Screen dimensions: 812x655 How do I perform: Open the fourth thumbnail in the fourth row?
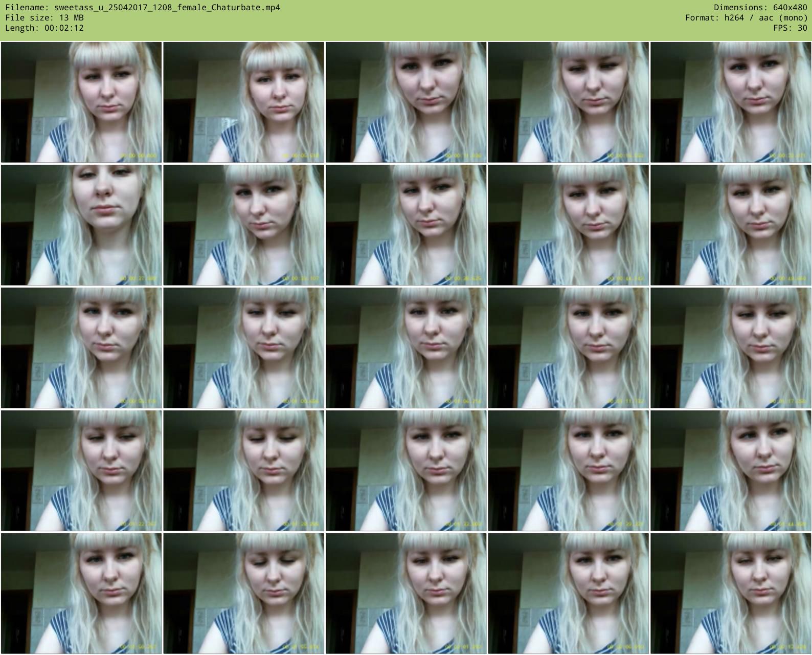[x=568, y=471]
